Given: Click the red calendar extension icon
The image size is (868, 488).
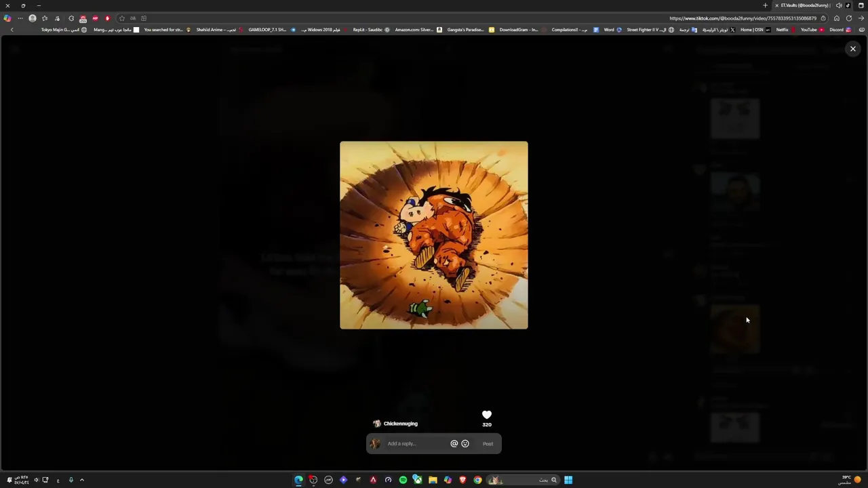Looking at the screenshot, I should 83,18.
